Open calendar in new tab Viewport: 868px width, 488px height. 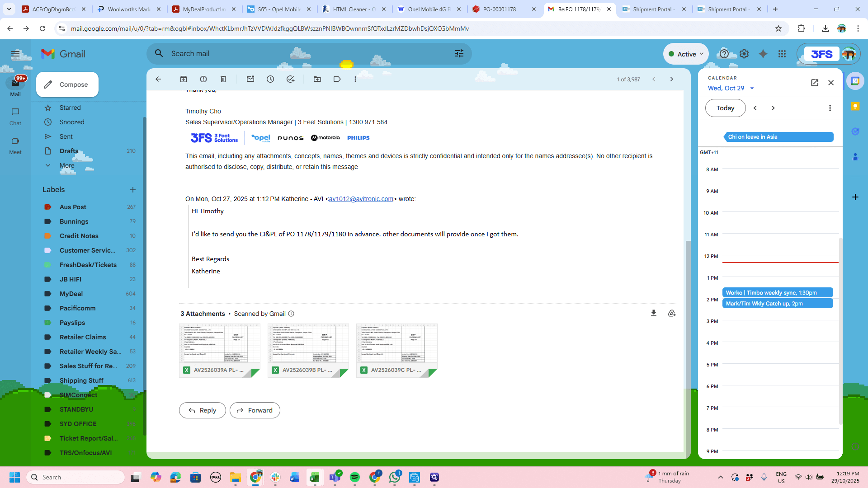coord(815,83)
